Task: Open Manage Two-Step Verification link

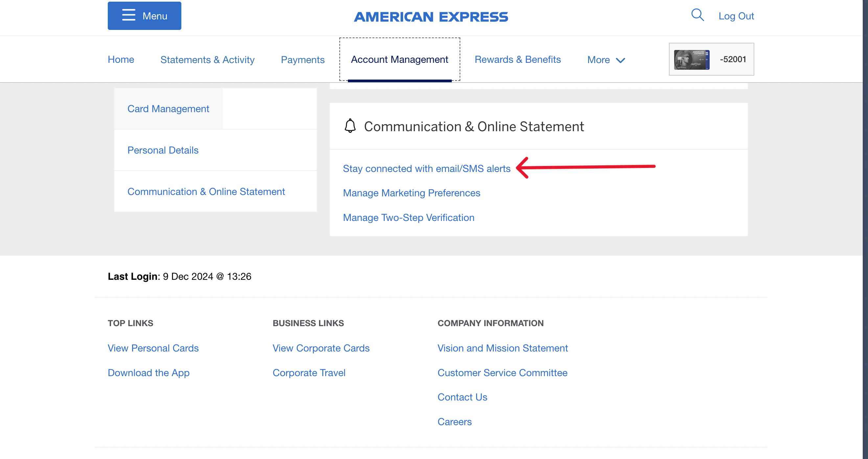Action: [408, 218]
